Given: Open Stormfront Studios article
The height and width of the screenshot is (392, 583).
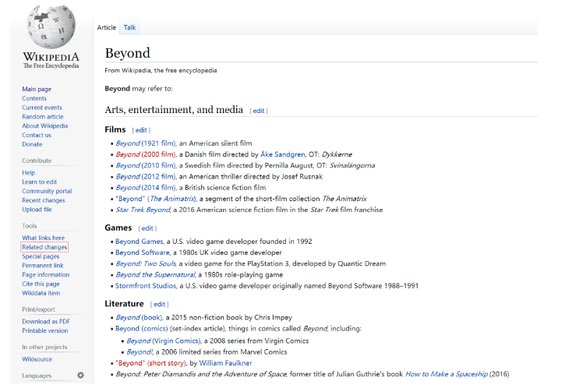Looking at the screenshot, I should pos(146,286).
